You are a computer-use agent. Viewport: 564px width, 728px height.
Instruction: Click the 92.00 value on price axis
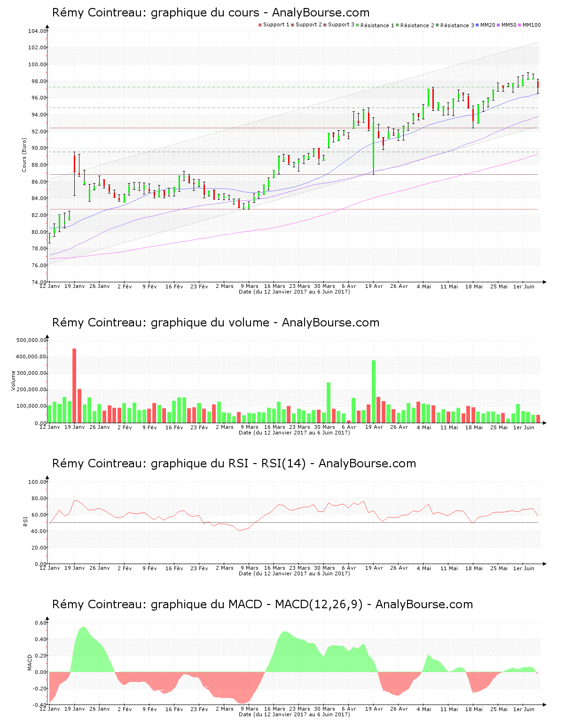[x=39, y=132]
